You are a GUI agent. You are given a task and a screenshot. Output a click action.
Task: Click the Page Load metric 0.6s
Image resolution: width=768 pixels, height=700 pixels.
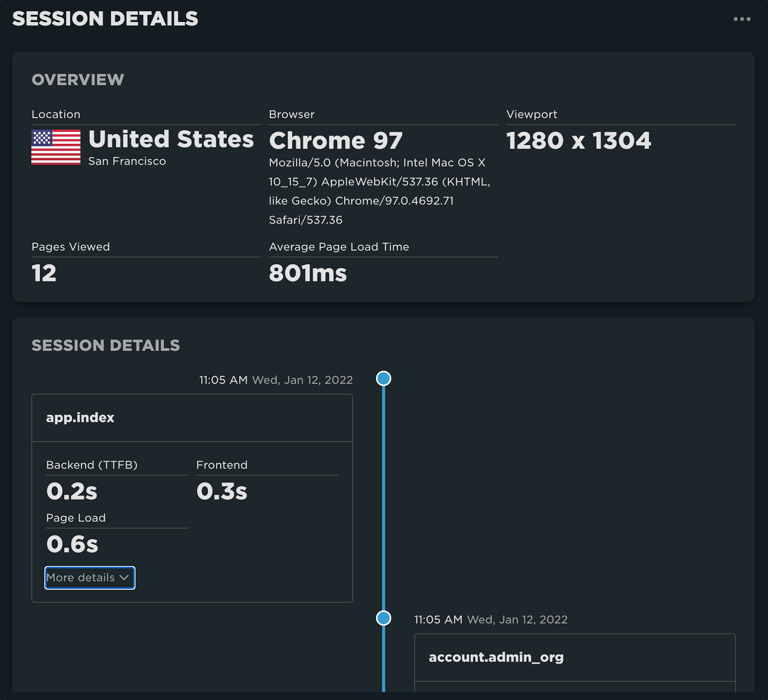pos(72,544)
